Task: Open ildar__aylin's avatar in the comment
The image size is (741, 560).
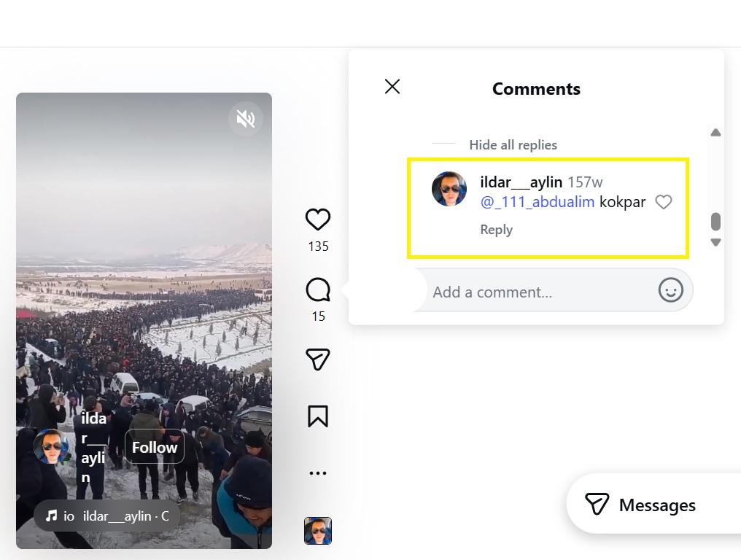Action: tap(449, 190)
